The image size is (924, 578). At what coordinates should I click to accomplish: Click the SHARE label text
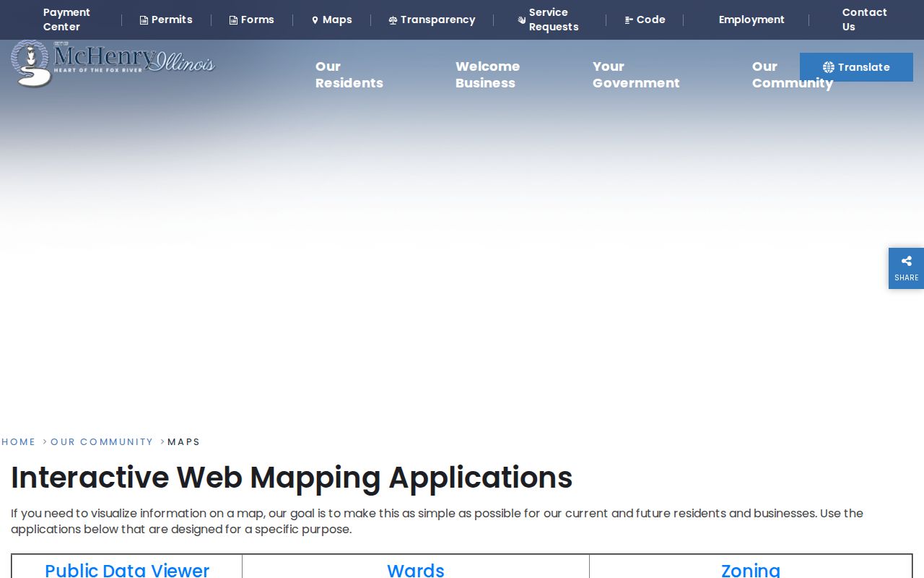(907, 277)
